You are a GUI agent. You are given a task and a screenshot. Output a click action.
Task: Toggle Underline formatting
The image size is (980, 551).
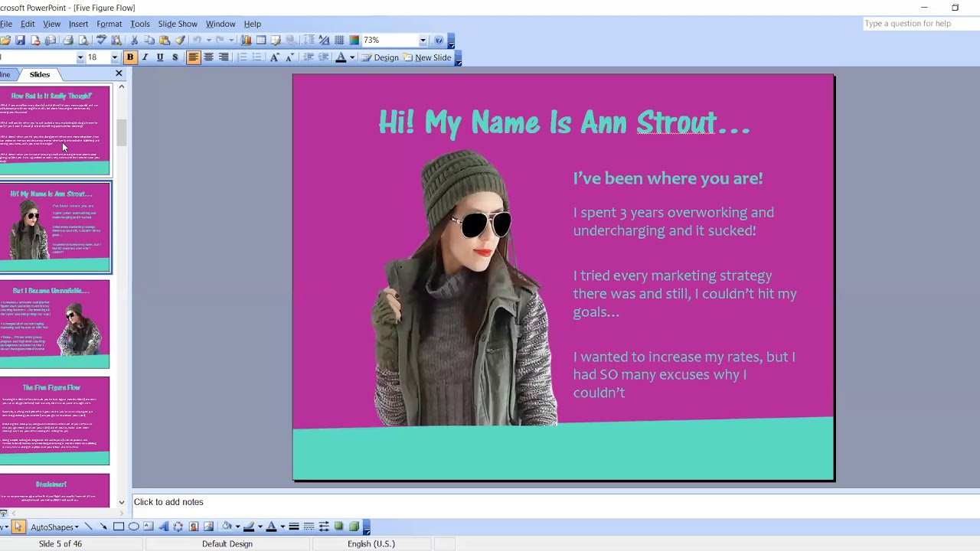160,57
